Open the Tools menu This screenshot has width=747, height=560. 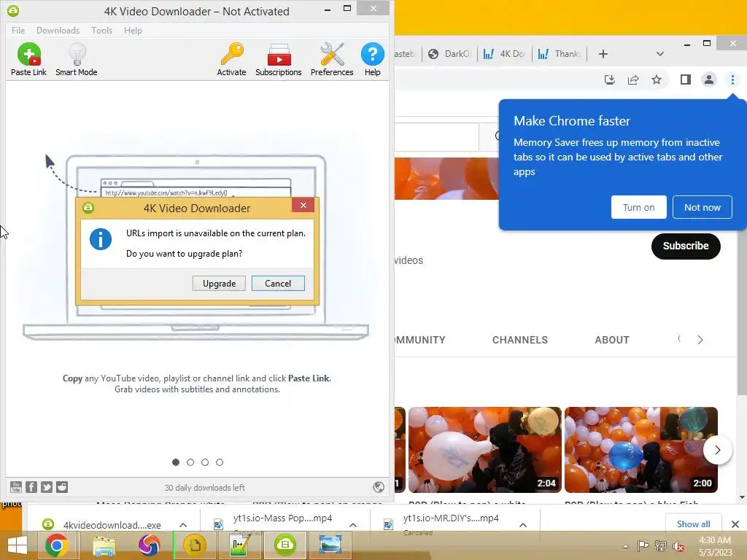point(102,31)
